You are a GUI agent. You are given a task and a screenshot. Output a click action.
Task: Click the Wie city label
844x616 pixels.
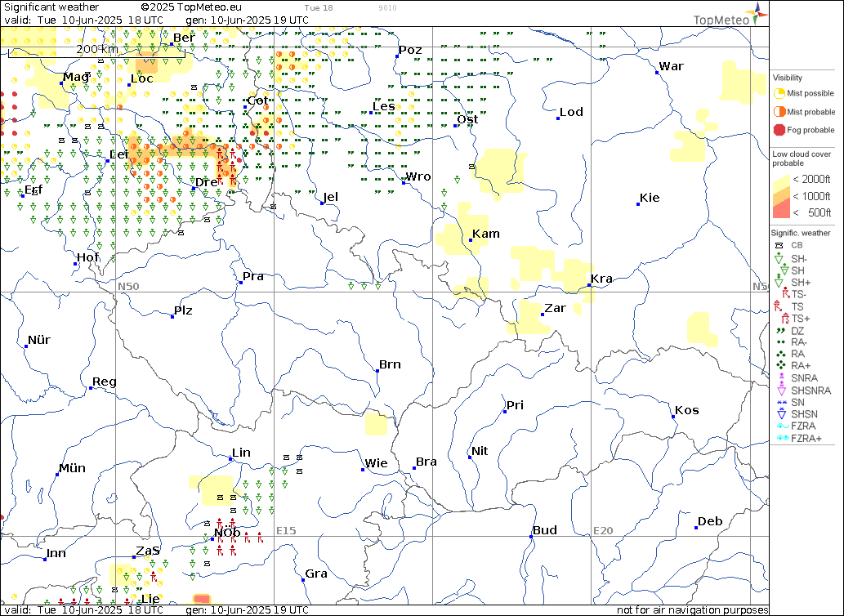click(x=376, y=463)
